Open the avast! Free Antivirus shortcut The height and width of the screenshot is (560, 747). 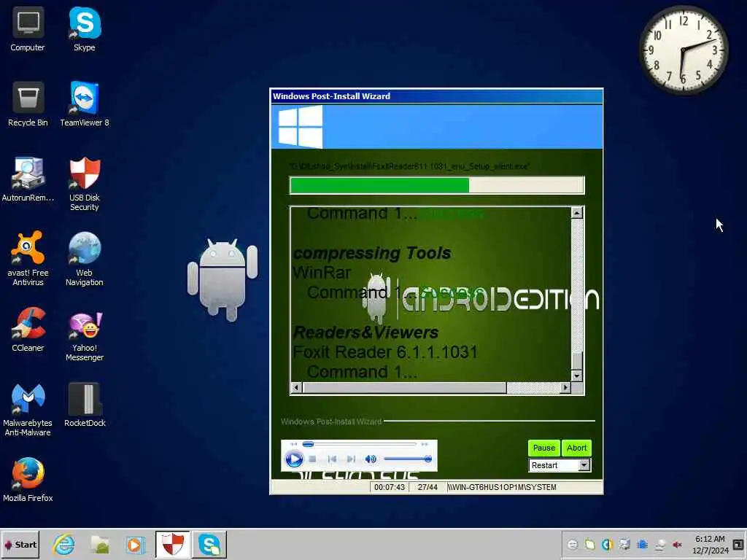[x=28, y=259]
